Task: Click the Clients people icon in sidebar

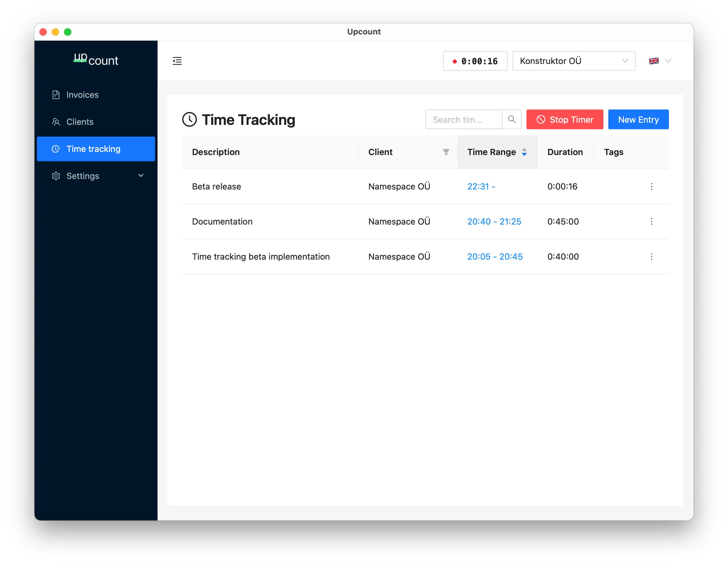Action: tap(56, 122)
